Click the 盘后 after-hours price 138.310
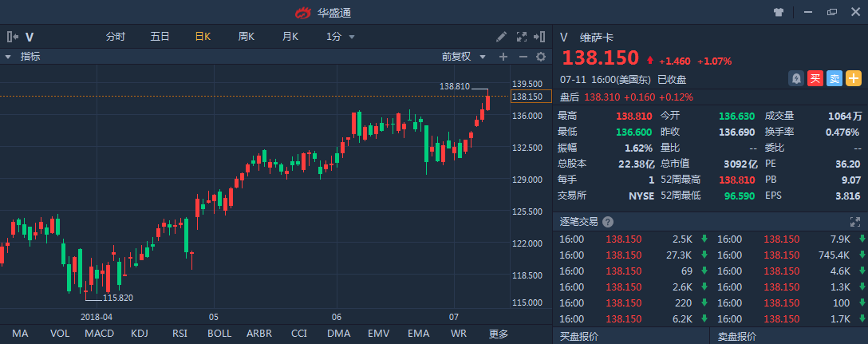The image size is (868, 344). [602, 97]
